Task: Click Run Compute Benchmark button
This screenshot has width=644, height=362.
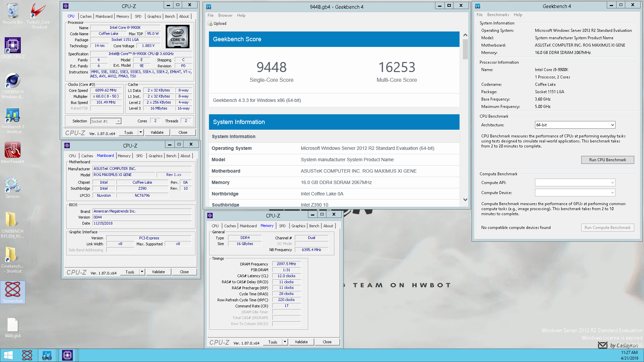Action: [607, 228]
